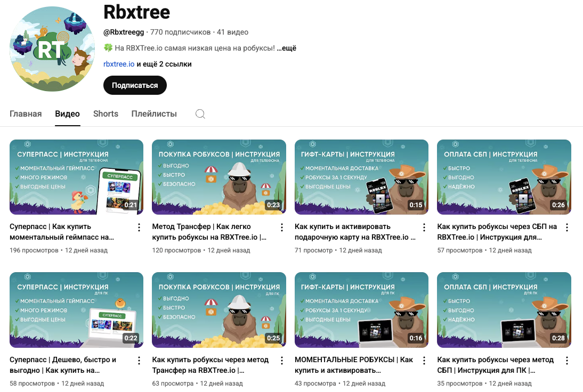Viewport: 583px width, 392px height.
Task: Click '35 просмотров' text
Action: 459,383
